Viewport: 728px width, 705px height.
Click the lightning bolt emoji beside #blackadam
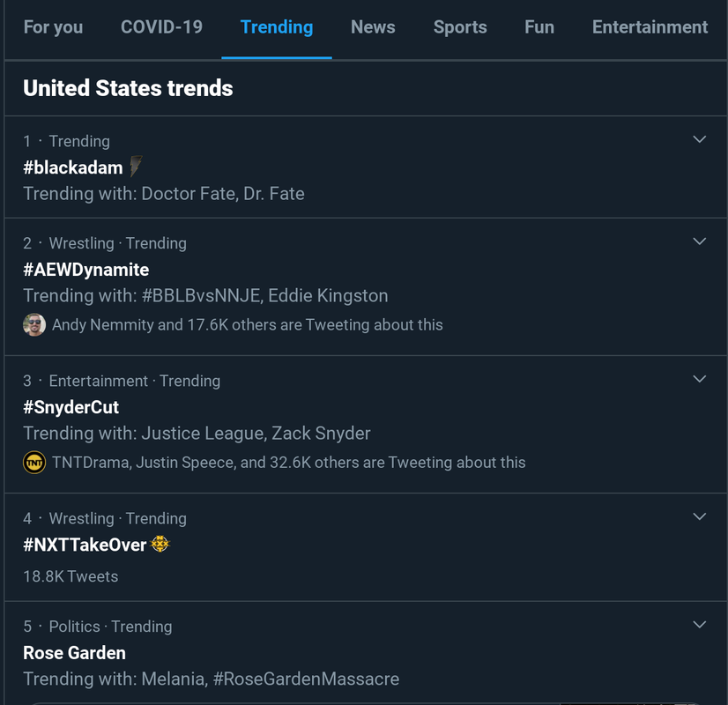tap(136, 167)
